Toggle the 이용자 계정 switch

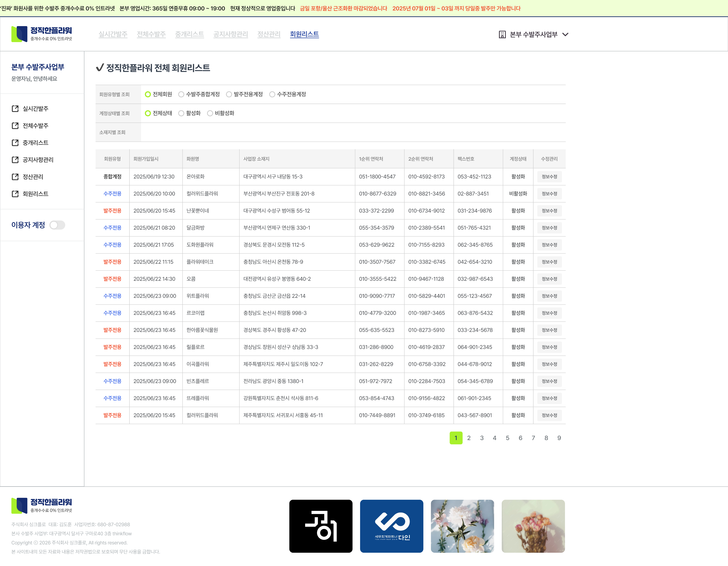tap(57, 225)
